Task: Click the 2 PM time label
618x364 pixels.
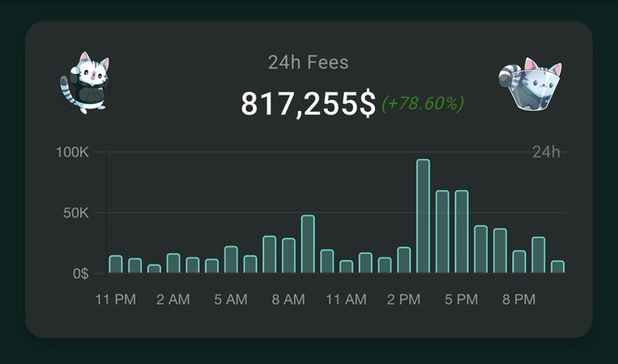Action: (403, 299)
